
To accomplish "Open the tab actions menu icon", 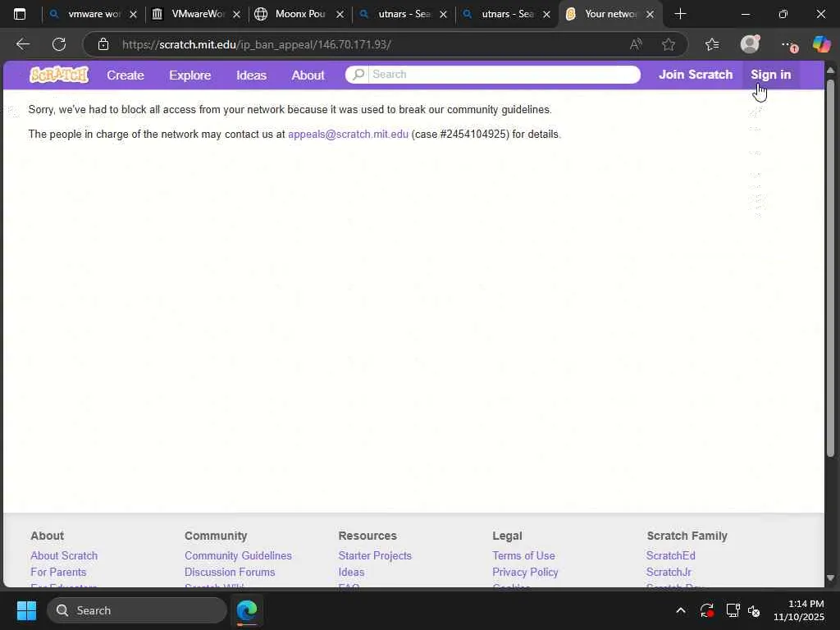I will 20,14.
